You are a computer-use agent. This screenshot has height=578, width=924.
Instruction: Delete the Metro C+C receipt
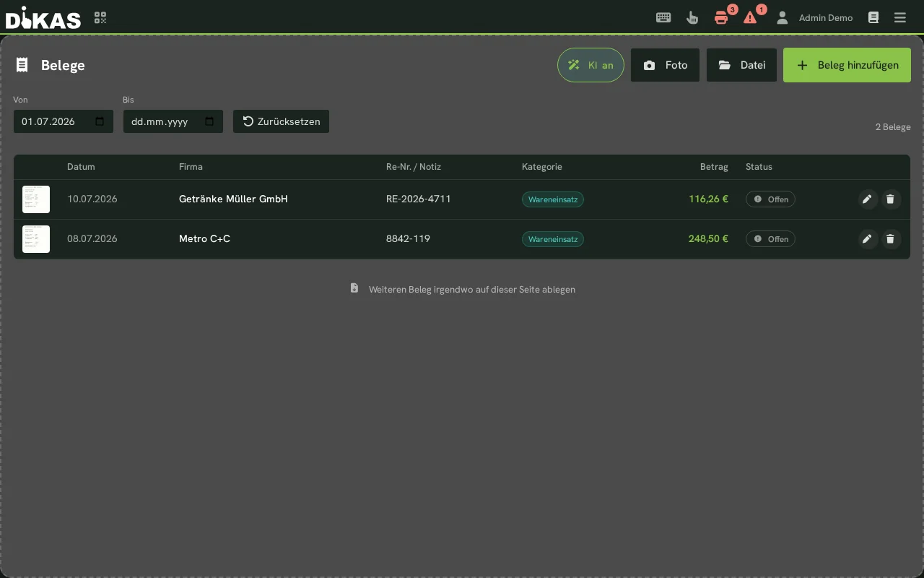click(x=891, y=239)
